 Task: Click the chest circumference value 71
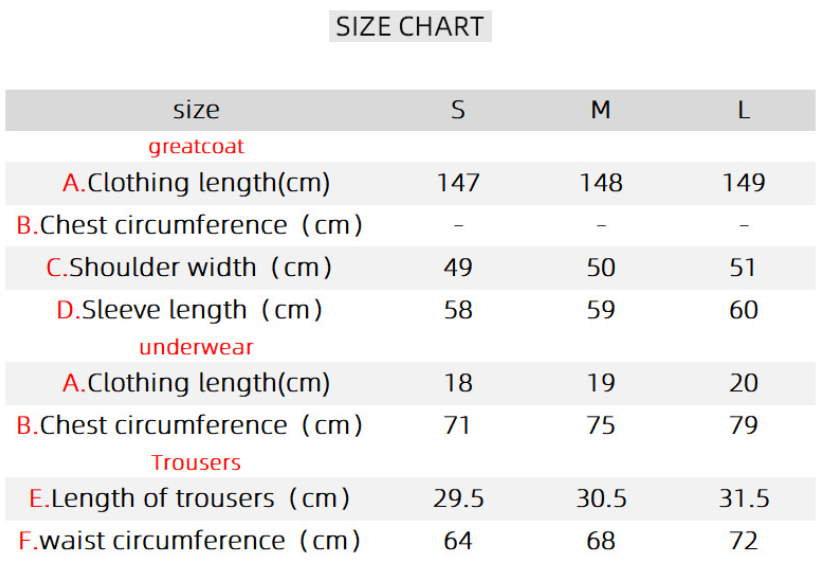458,425
